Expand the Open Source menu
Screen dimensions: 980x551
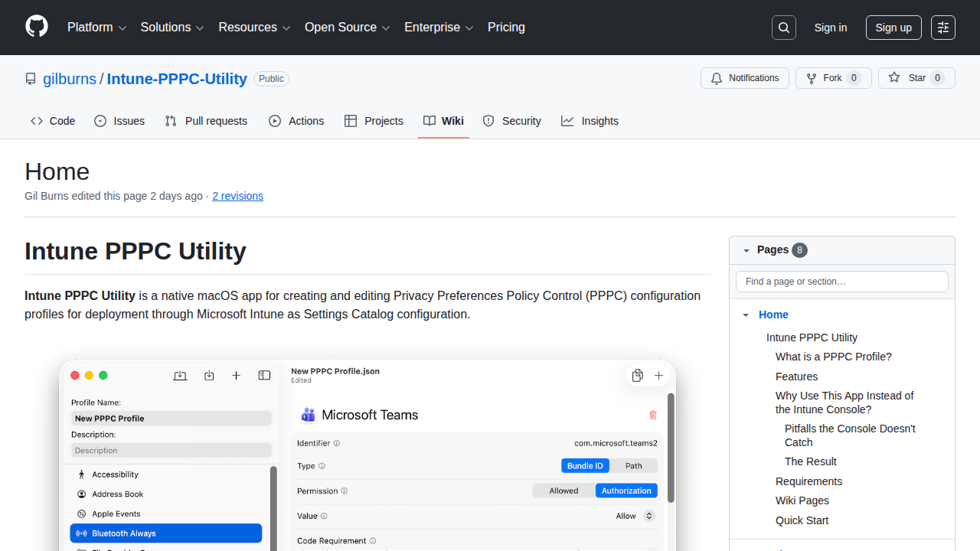pos(347,28)
